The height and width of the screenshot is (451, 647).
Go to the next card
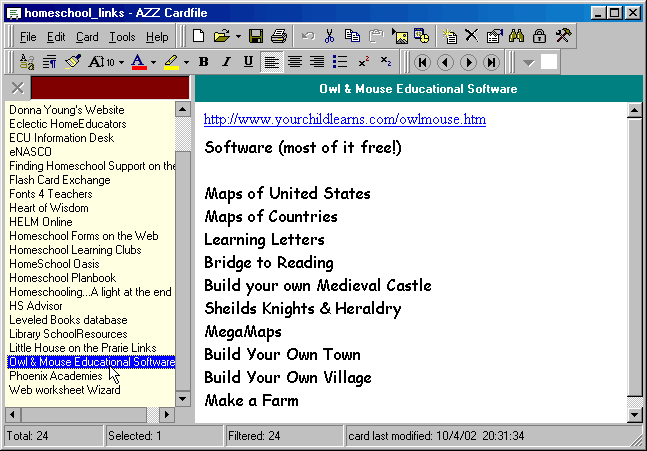468,63
